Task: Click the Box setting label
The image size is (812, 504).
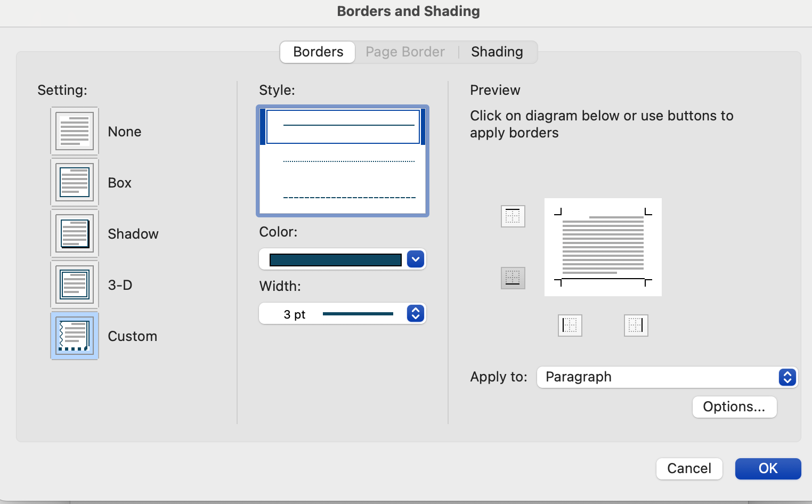Action: pos(120,183)
